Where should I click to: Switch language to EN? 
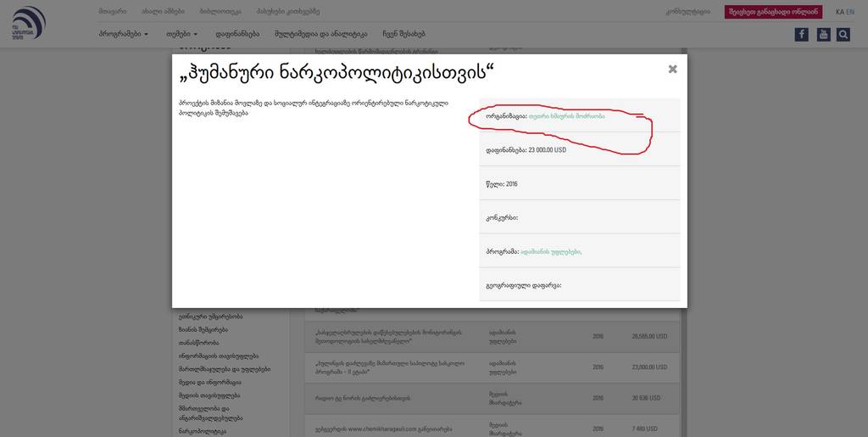[850, 12]
